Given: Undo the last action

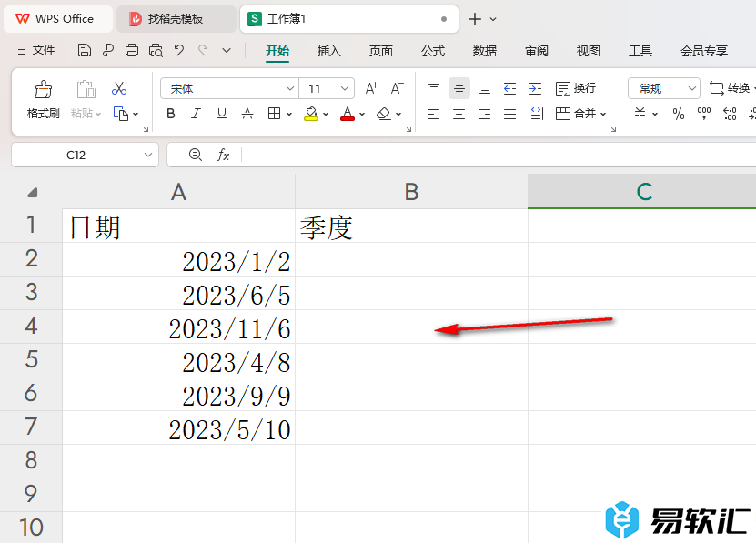Looking at the screenshot, I should pos(179,50).
